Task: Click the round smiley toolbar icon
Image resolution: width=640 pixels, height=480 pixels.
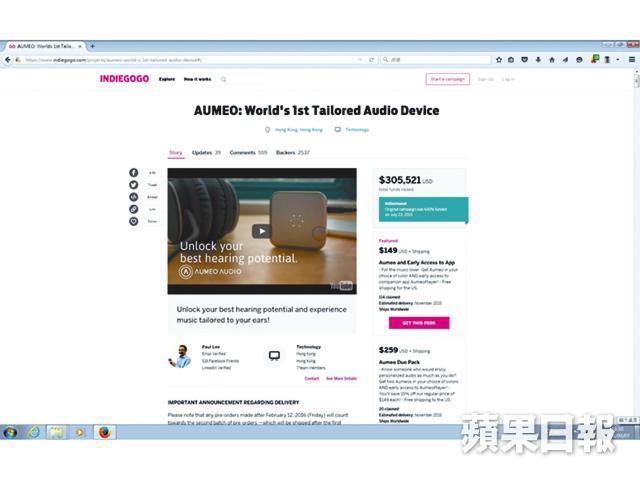Action: (x=579, y=60)
